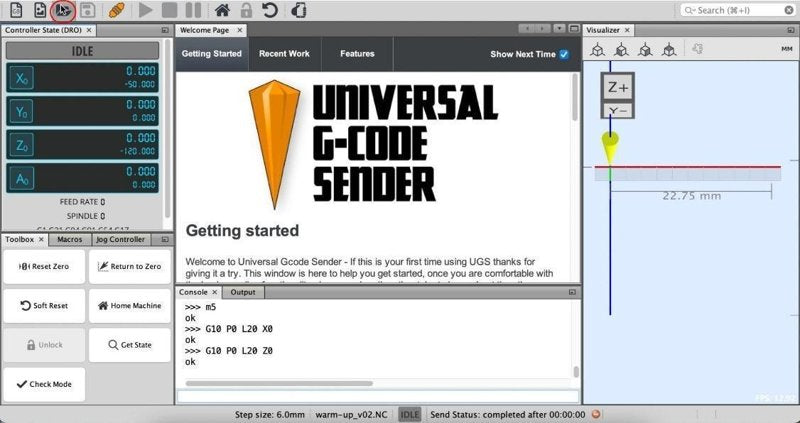
Task: Click the Console horizontal scrollbar
Action: point(279,383)
